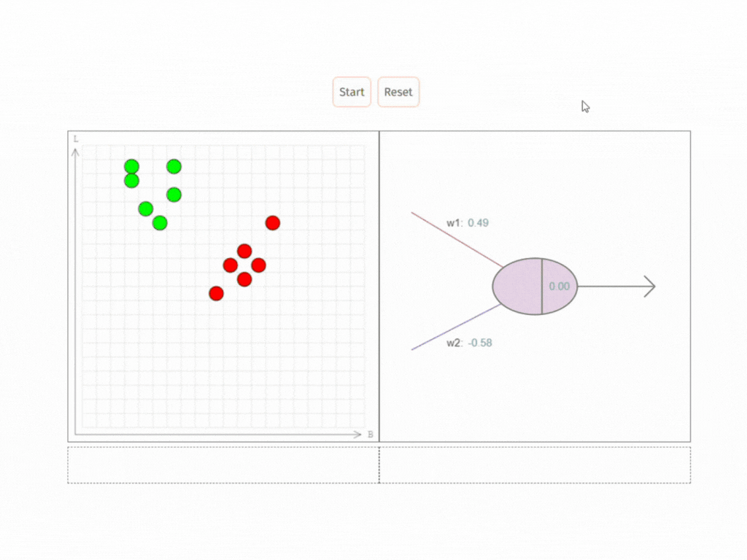Click the w2 label text
The height and width of the screenshot is (560, 747).
(x=454, y=343)
